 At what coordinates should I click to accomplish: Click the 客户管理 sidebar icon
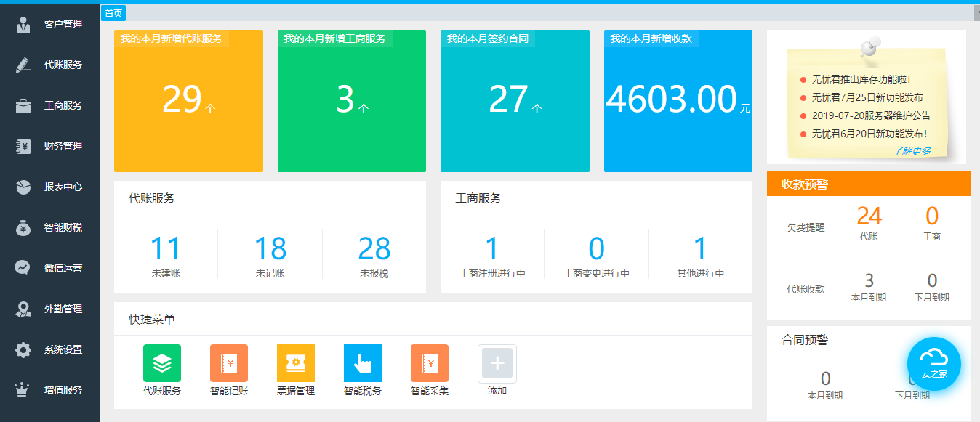[x=23, y=24]
